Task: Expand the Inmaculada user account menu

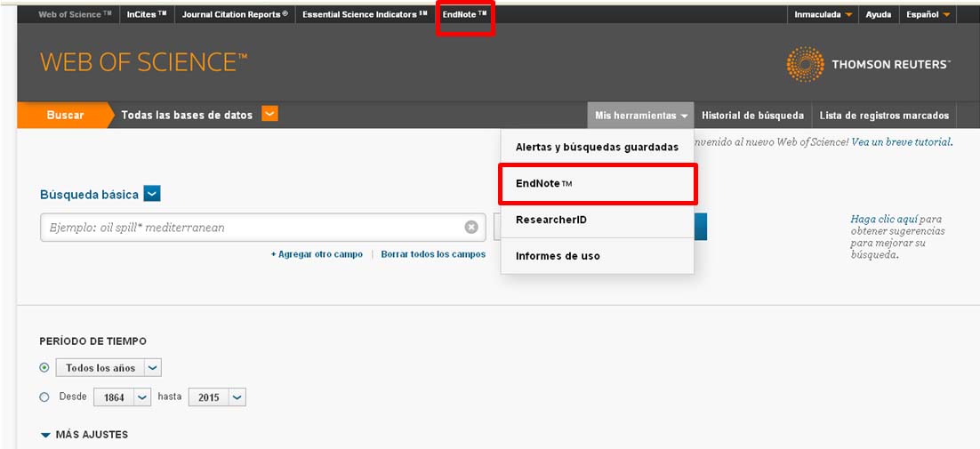Action: 823,14
